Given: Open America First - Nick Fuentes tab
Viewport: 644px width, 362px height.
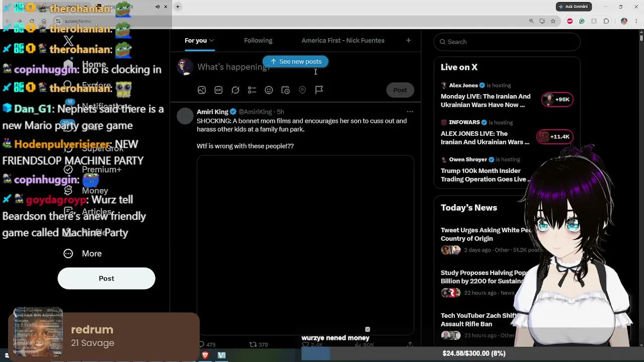Looking at the screenshot, I should (x=343, y=40).
